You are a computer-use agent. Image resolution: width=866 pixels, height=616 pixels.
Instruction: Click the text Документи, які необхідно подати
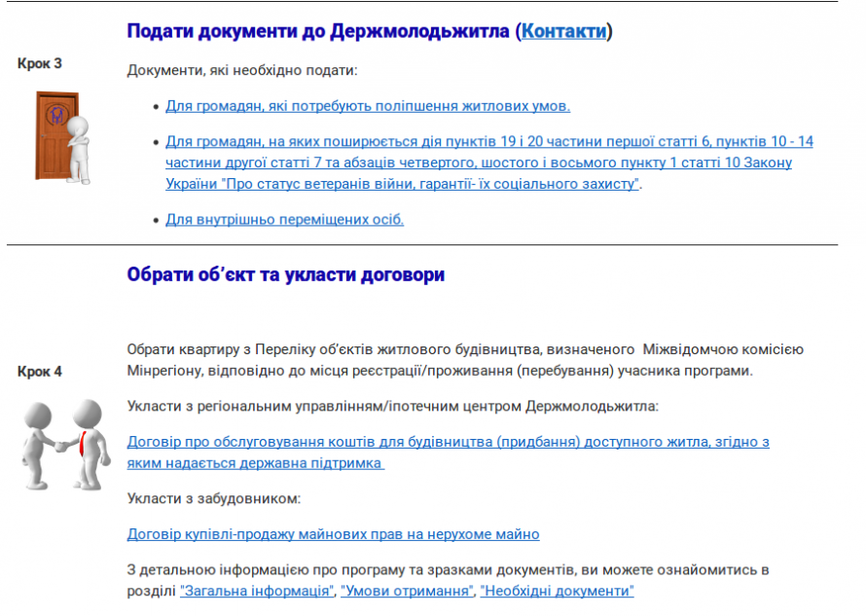coord(242,70)
